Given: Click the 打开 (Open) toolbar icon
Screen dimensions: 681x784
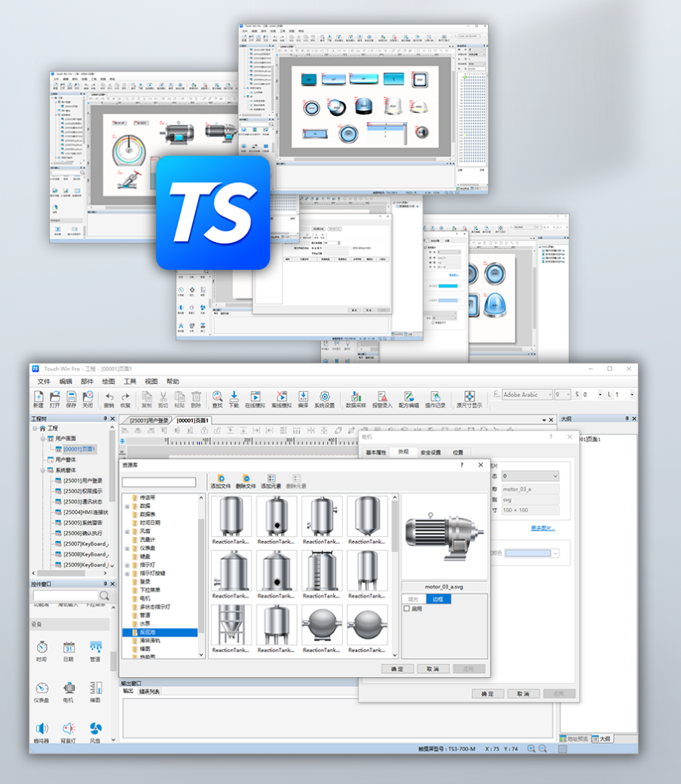Looking at the screenshot, I should [x=55, y=399].
